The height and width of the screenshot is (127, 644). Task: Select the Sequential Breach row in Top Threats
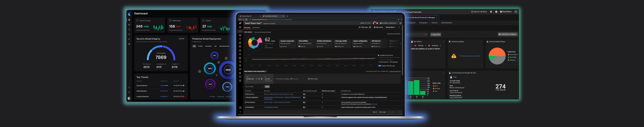(x=161, y=86)
